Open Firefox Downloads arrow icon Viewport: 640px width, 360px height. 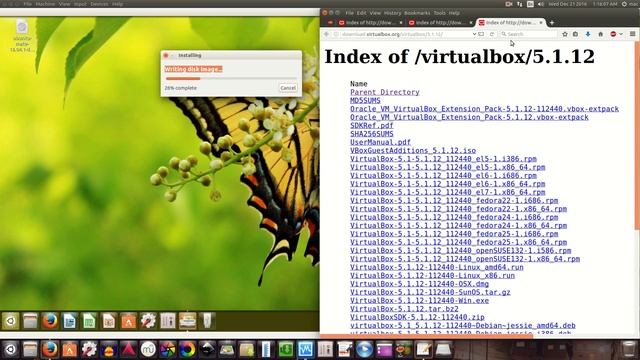[588, 34]
